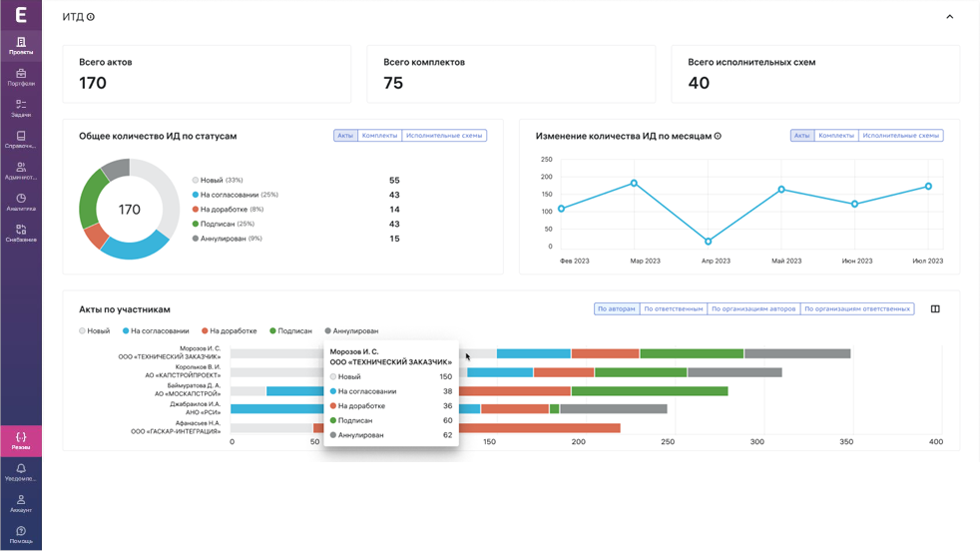The image size is (980, 551).
Task: Switch to По ответственным grouping
Action: 673,309
